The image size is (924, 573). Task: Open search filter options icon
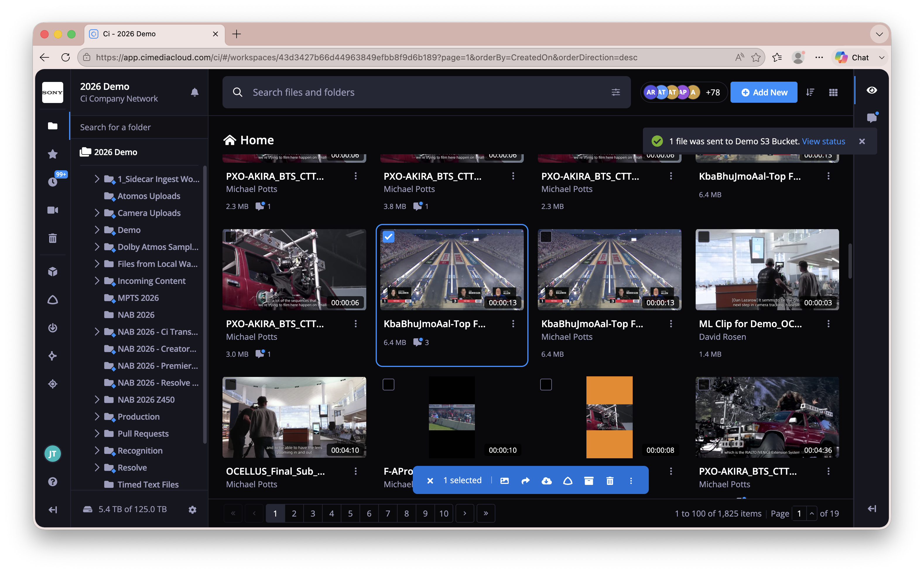click(616, 92)
